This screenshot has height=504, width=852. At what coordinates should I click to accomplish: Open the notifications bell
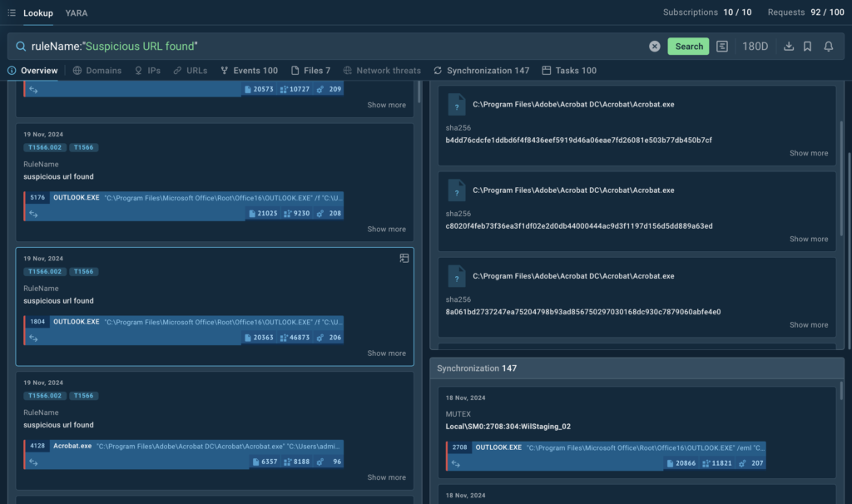[829, 47]
